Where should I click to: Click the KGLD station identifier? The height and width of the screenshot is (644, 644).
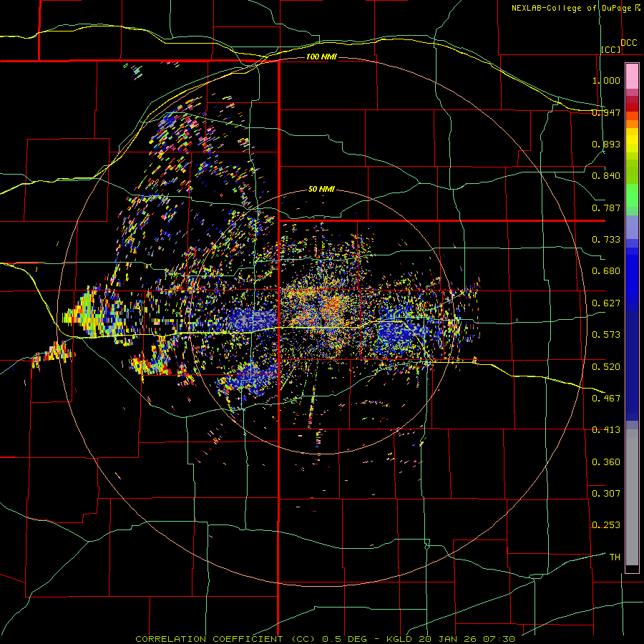click(x=399, y=639)
